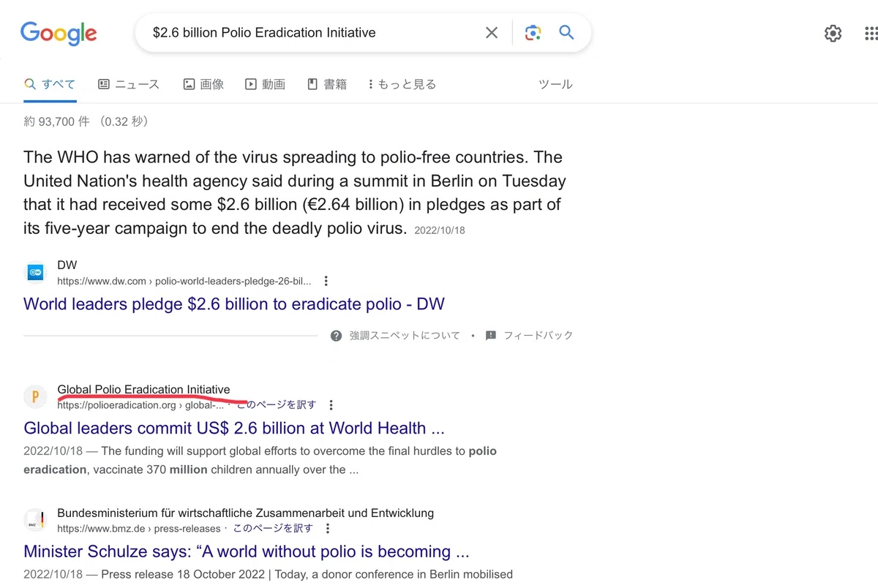878x588 pixels.
Task: Expand the もっと見る menu
Action: pyautogui.click(x=402, y=84)
